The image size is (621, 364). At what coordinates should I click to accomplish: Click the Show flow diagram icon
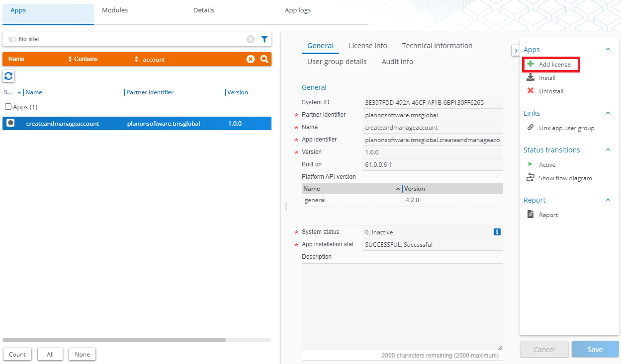[531, 178]
